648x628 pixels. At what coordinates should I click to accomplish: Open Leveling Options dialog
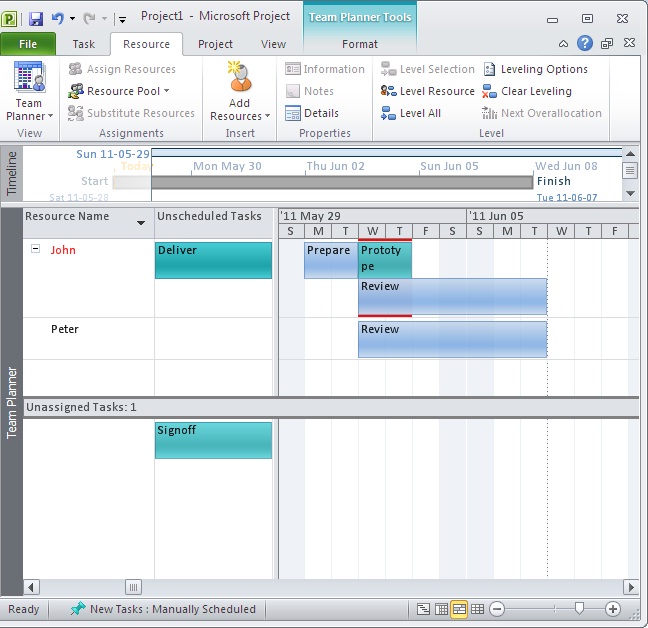click(x=535, y=69)
